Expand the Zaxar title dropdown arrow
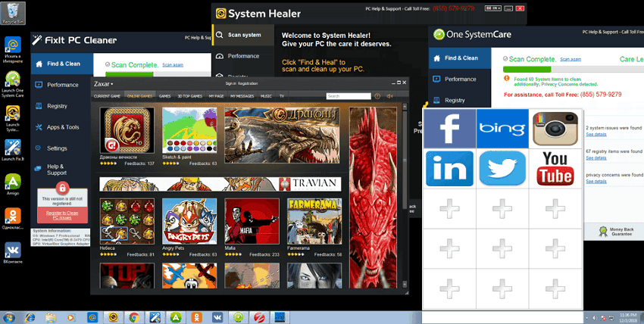This screenshot has height=324, width=644. pos(112,84)
